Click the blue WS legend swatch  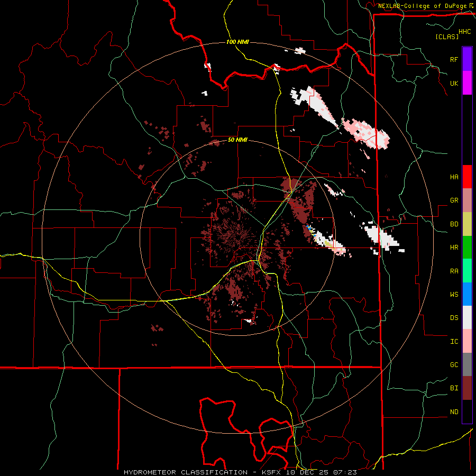coord(467,294)
